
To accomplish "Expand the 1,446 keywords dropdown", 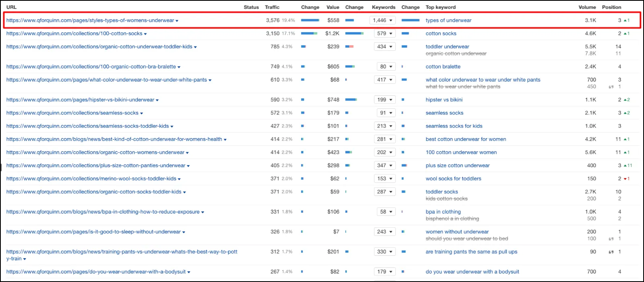I will pyautogui.click(x=382, y=20).
